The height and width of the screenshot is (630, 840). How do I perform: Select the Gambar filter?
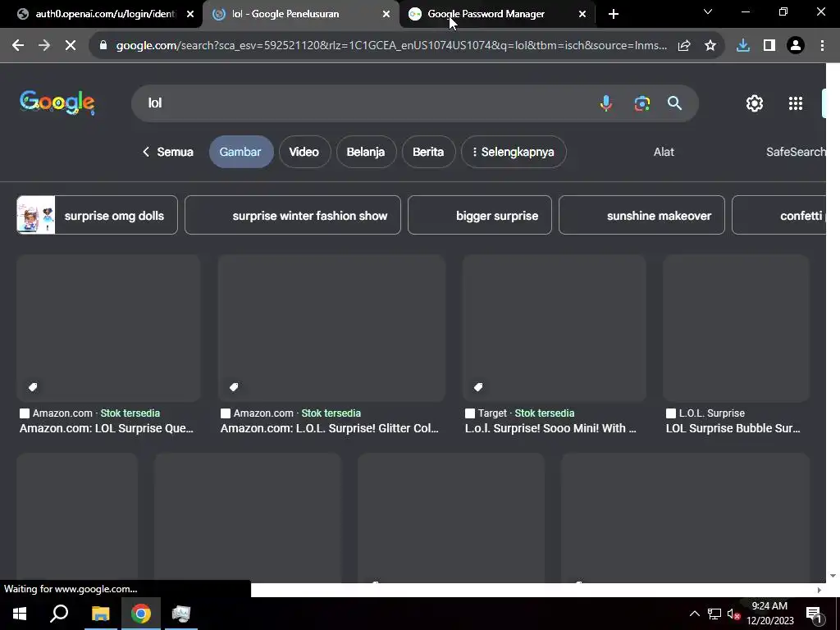tap(240, 152)
